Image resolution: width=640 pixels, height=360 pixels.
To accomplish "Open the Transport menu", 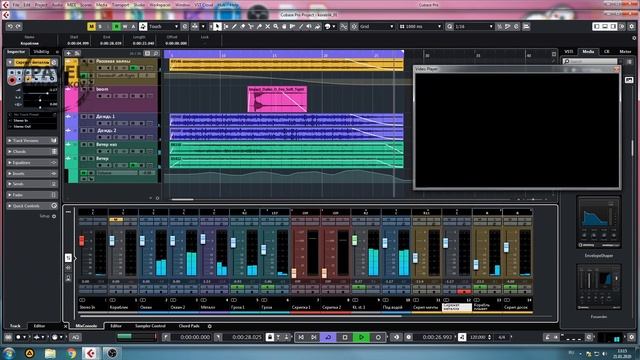I will [120, 5].
